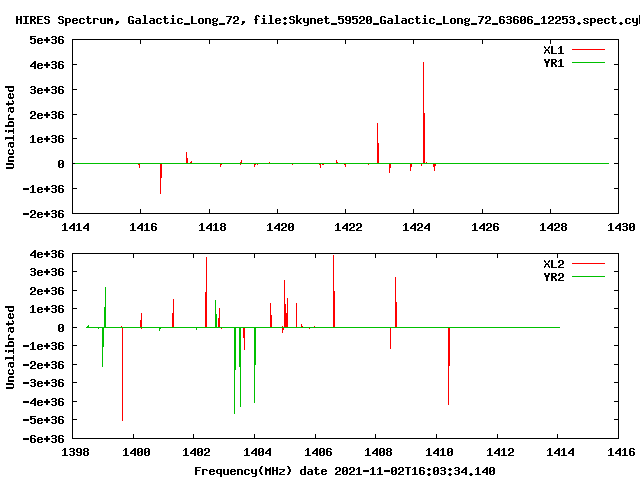Click the 1418 frequency tick label

pos(212,227)
